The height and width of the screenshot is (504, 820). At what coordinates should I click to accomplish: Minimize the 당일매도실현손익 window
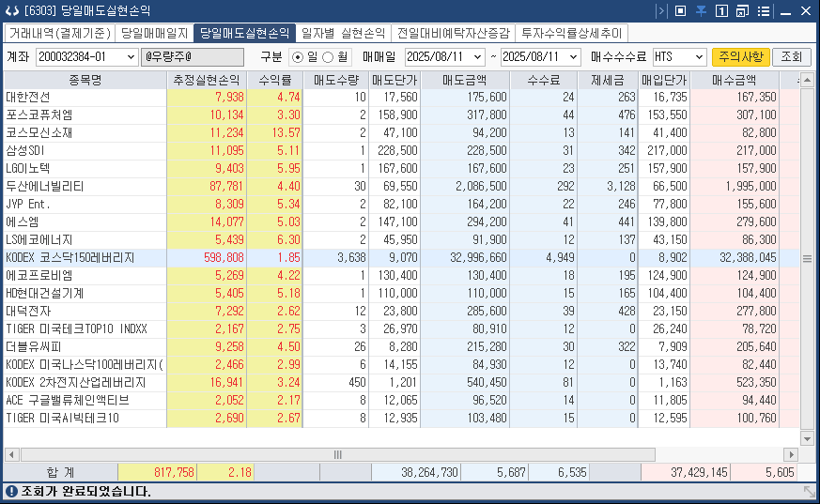(x=785, y=11)
